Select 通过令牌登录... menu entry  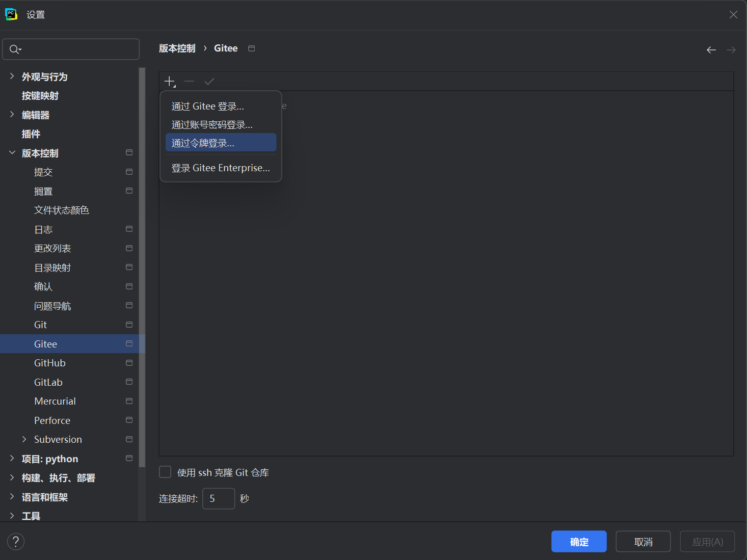click(x=221, y=143)
